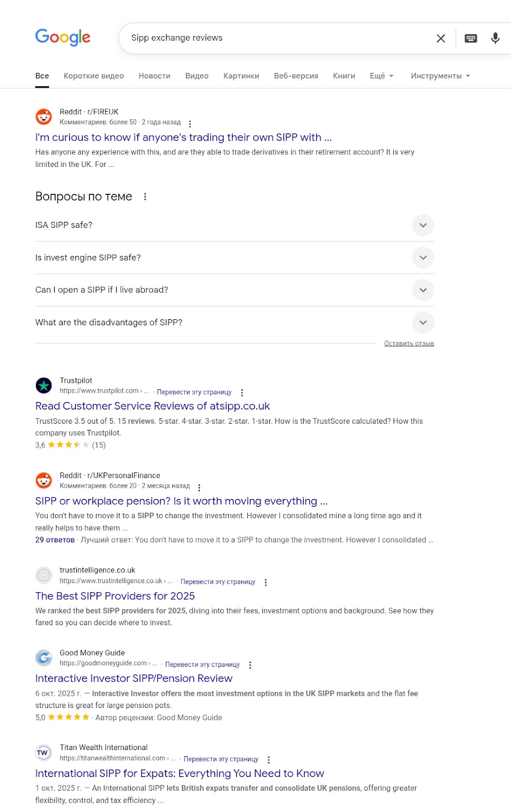Open "Interactive Investor SIPP/Pension Review" link
The height and width of the screenshot is (812, 511).
click(x=134, y=679)
